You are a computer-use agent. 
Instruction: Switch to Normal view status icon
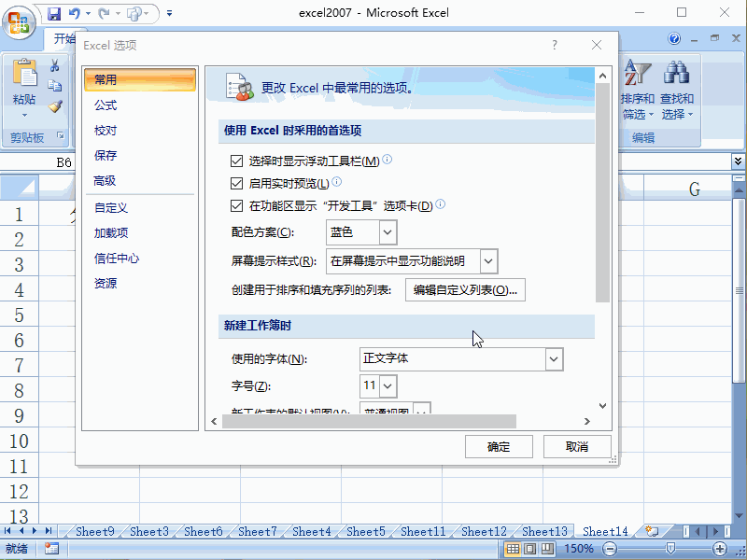click(x=513, y=549)
